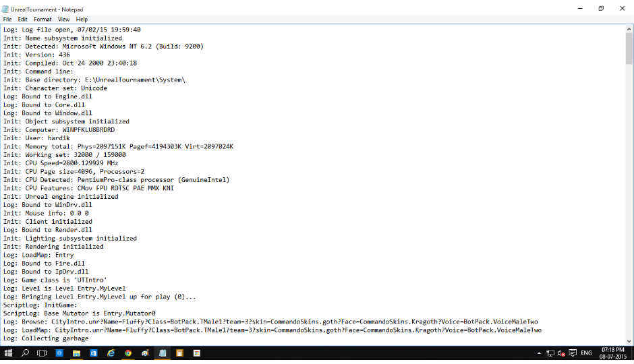Open the Windows Store taskbar icon

(93, 353)
